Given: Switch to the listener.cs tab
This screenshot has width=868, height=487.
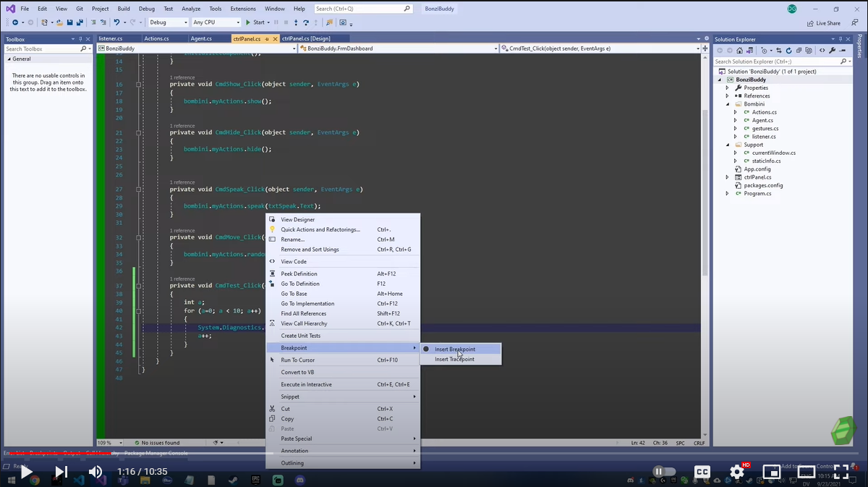Looking at the screenshot, I should coord(111,38).
